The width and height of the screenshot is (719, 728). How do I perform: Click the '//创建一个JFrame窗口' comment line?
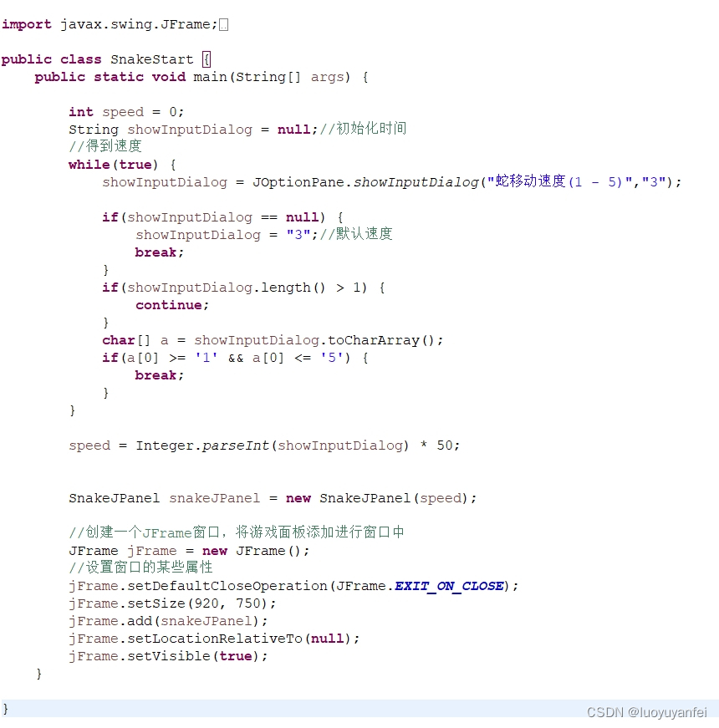237,532
